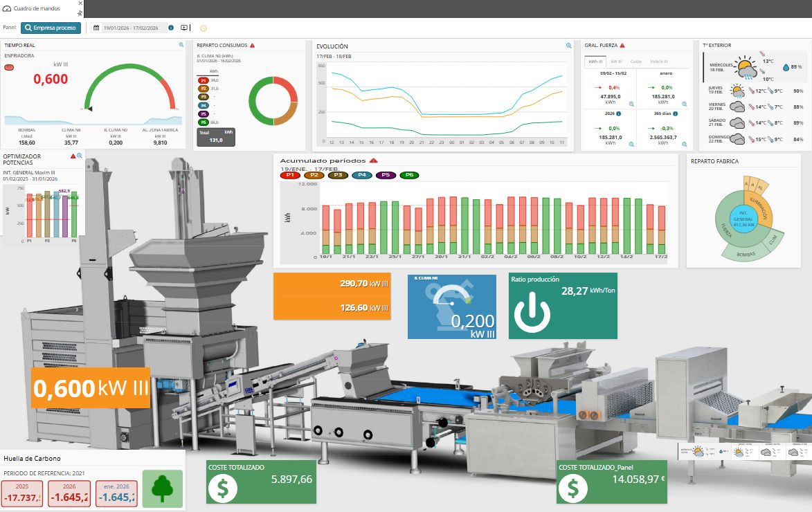Switch to the kW III tab in Gral. Fuerza
Viewport: 812px width, 512px height.
615,62
